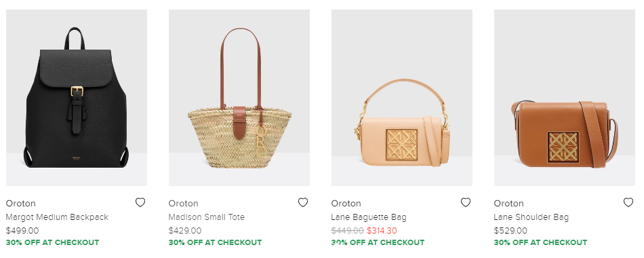Save Lane Shoulder Bag with heart icon
This screenshot has height=258, width=644.
point(628,202)
